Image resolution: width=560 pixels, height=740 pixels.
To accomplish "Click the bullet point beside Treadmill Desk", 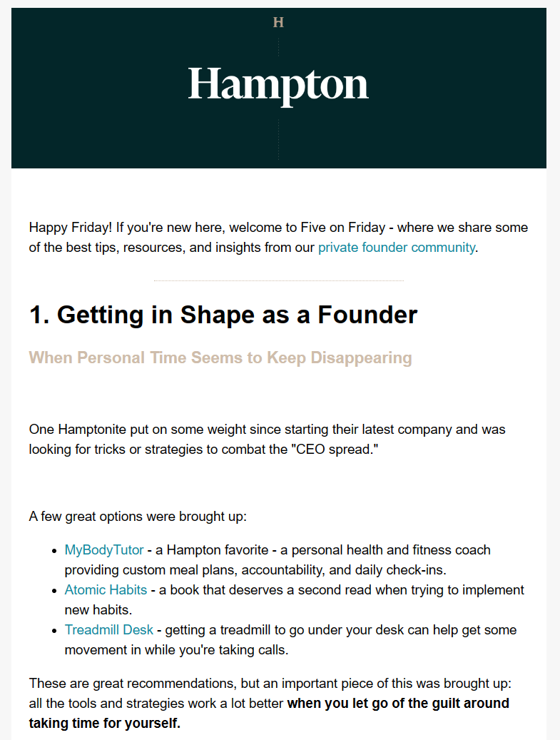I will point(56,631).
